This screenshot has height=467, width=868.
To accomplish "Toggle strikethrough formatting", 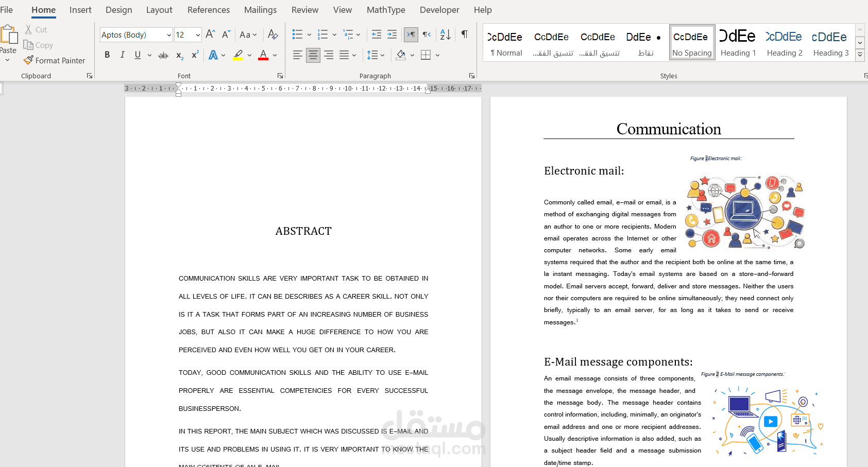I will click(163, 55).
